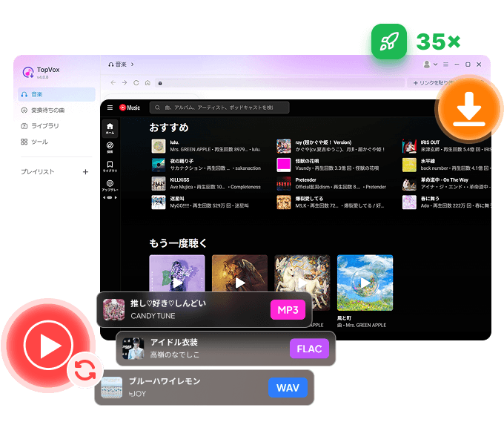The height and width of the screenshot is (445, 504).
Task: Click the 高嶺のなでしこ album cover
Action: pyautogui.click(x=133, y=349)
